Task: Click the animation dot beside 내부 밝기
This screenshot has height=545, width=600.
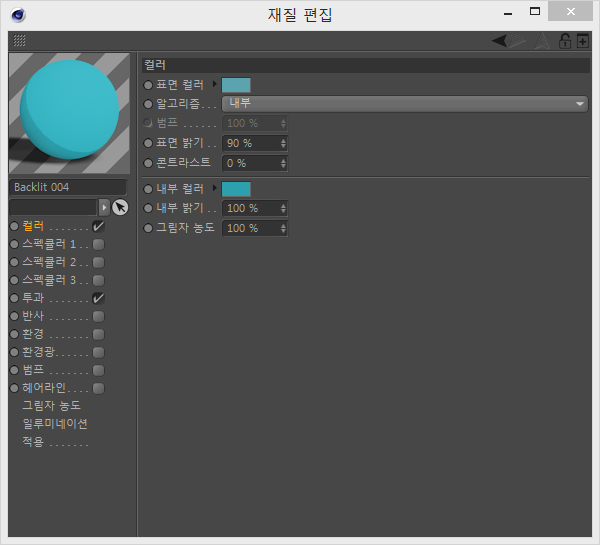Action: tap(148, 209)
